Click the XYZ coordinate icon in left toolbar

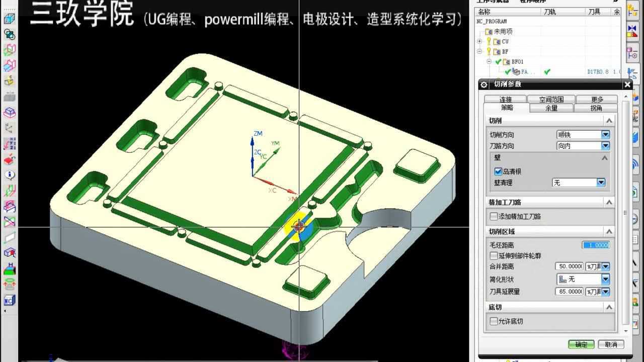[x=10, y=144]
